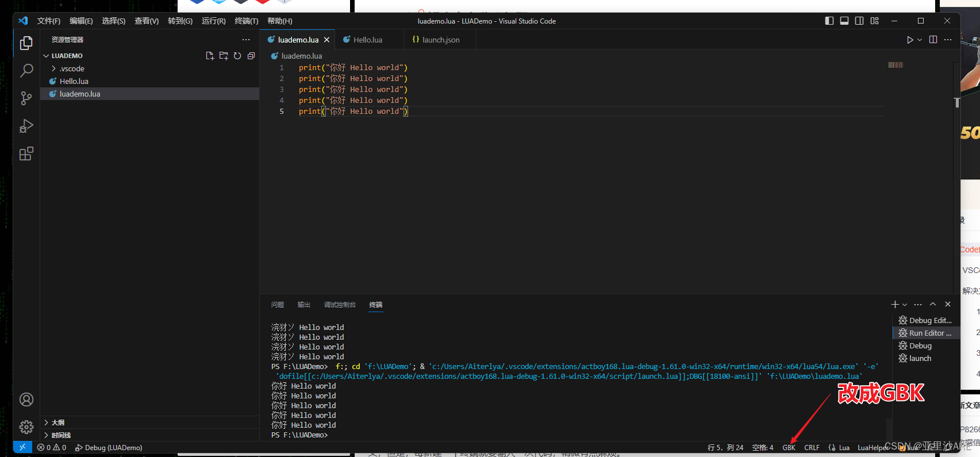Click the New File icon in LUADEMO
Screen dimensions: 980x457
[x=210, y=56]
